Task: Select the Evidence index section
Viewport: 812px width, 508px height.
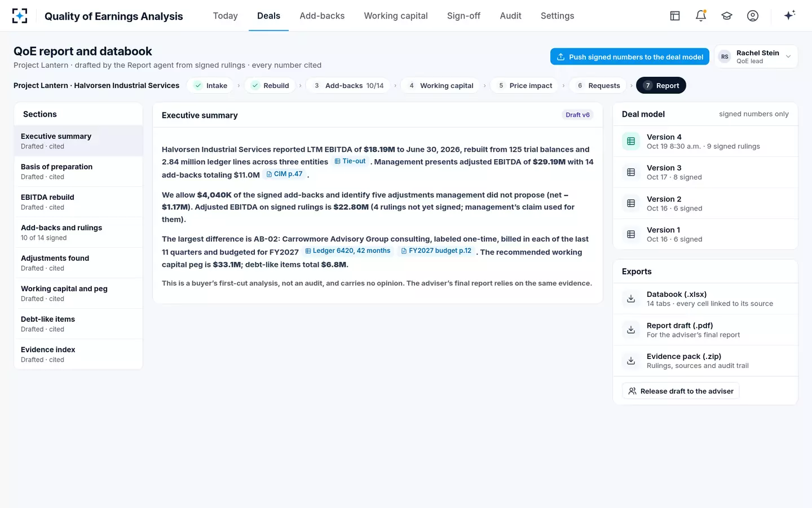Action: tap(78, 354)
